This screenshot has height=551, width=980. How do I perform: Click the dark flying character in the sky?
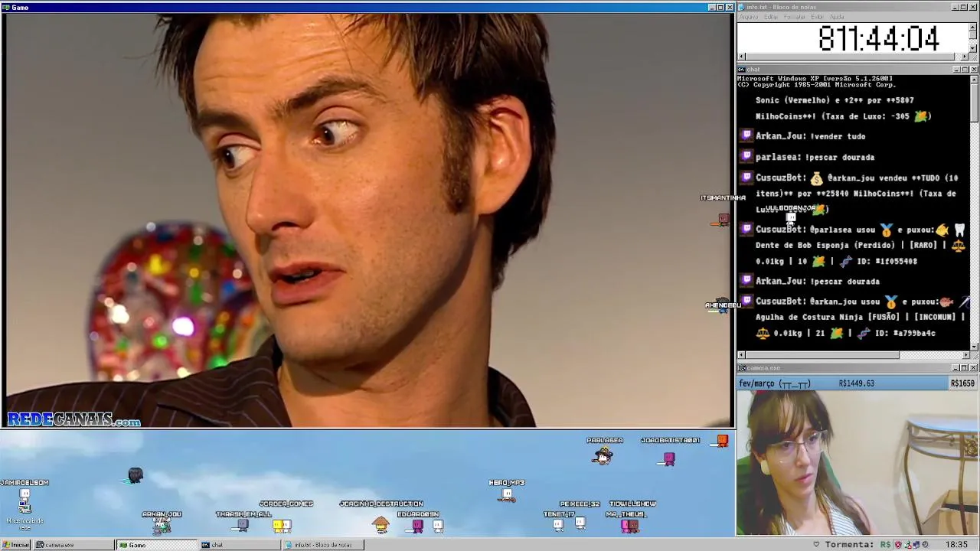click(x=135, y=476)
